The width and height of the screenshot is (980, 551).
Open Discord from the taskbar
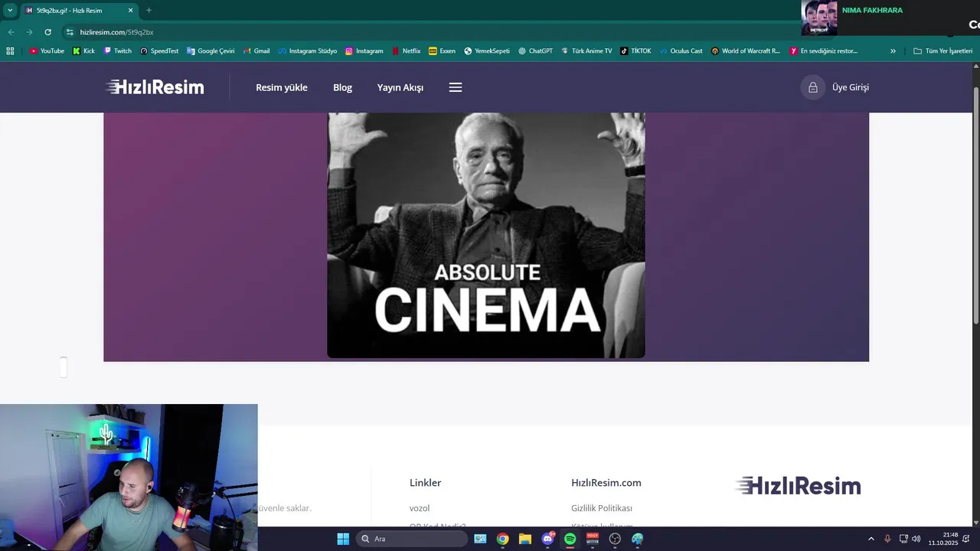tap(547, 539)
